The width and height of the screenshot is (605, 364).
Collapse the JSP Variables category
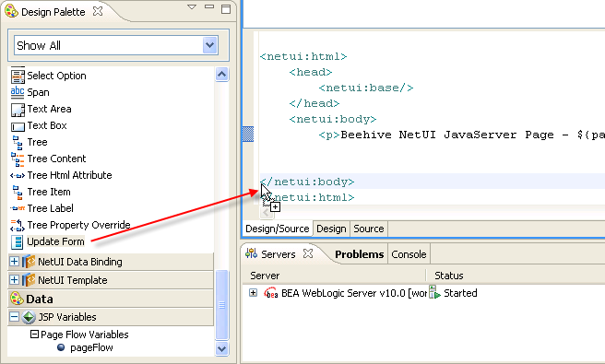[14, 317]
